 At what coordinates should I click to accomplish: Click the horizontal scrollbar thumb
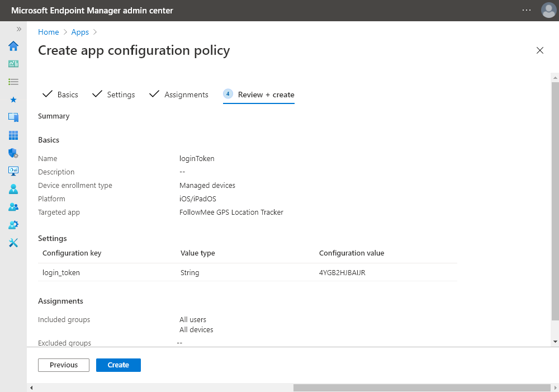click(422, 388)
